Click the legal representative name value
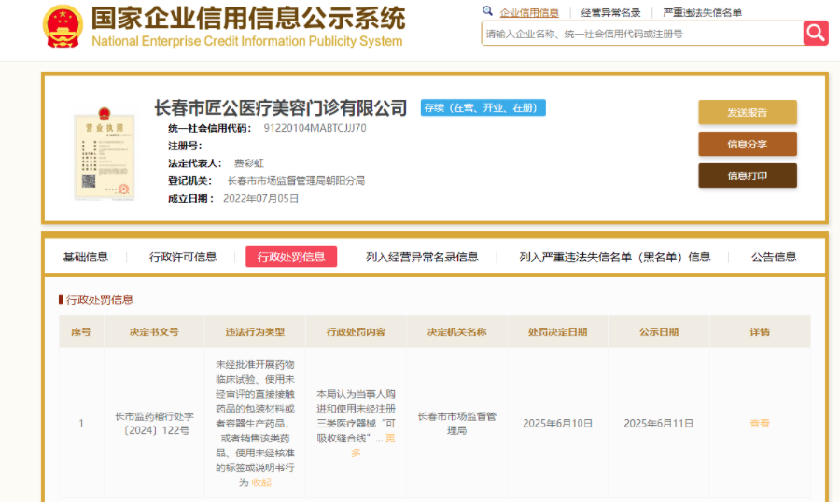 click(x=248, y=163)
